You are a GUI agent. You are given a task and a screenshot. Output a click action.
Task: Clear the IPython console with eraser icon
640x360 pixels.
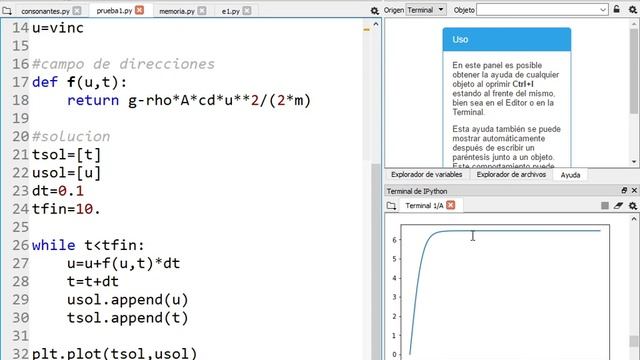pos(618,206)
